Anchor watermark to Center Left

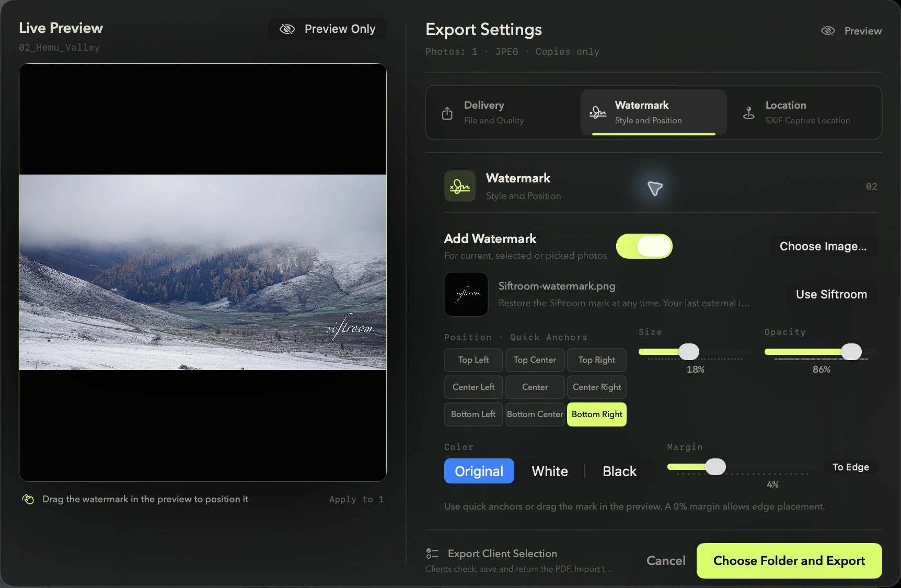click(473, 387)
